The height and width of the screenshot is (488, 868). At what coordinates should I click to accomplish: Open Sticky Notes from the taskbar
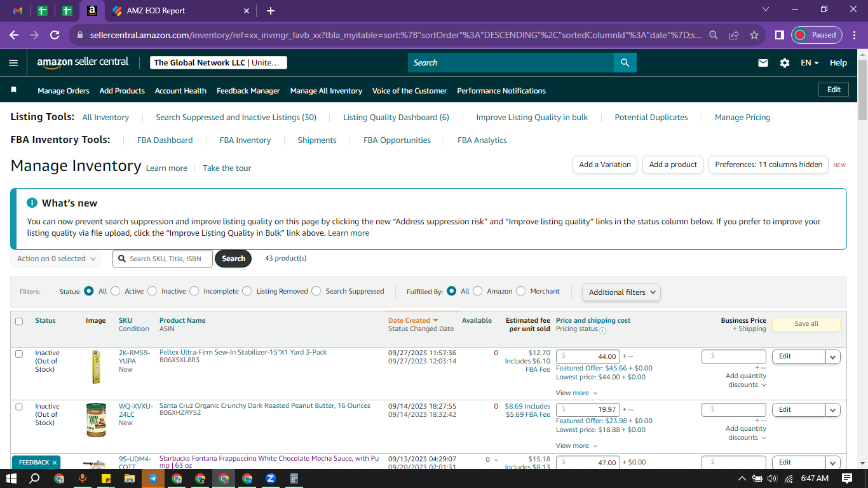pos(105,478)
